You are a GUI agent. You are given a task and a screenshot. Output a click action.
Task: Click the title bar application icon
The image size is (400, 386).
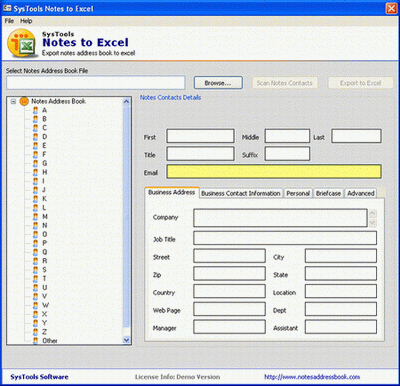[x=7, y=8]
